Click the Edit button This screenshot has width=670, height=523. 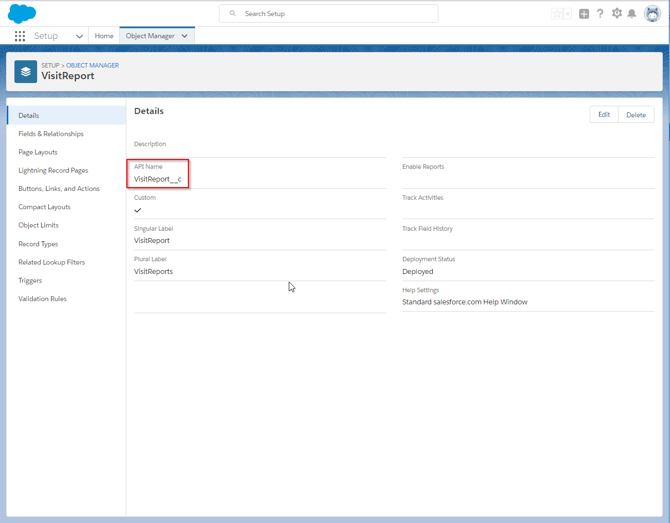(604, 115)
